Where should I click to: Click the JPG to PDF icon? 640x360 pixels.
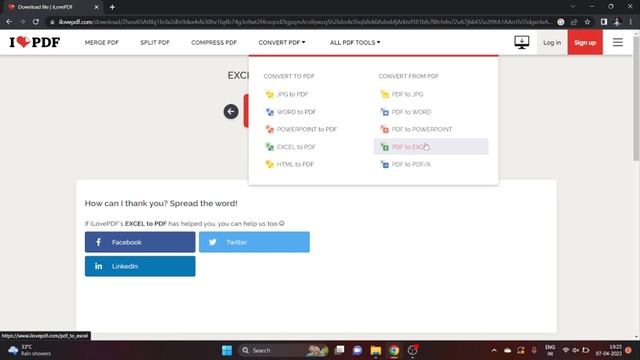[269, 94]
